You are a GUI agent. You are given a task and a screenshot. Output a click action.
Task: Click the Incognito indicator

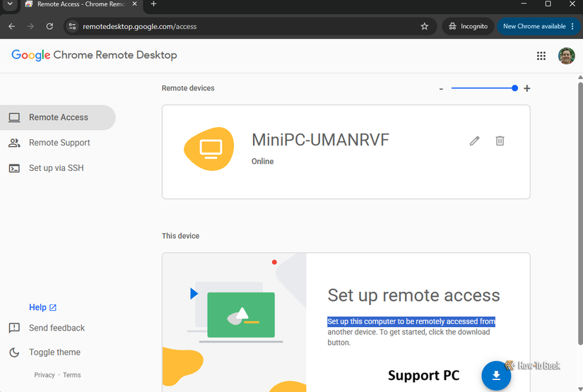click(x=468, y=26)
